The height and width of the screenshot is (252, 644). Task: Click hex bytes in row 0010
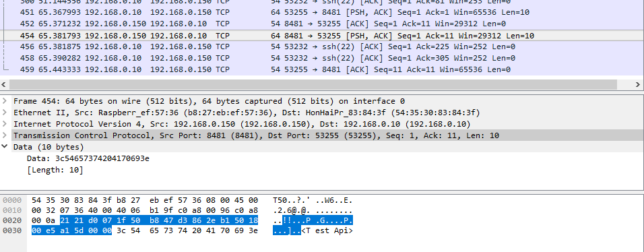tap(145, 210)
